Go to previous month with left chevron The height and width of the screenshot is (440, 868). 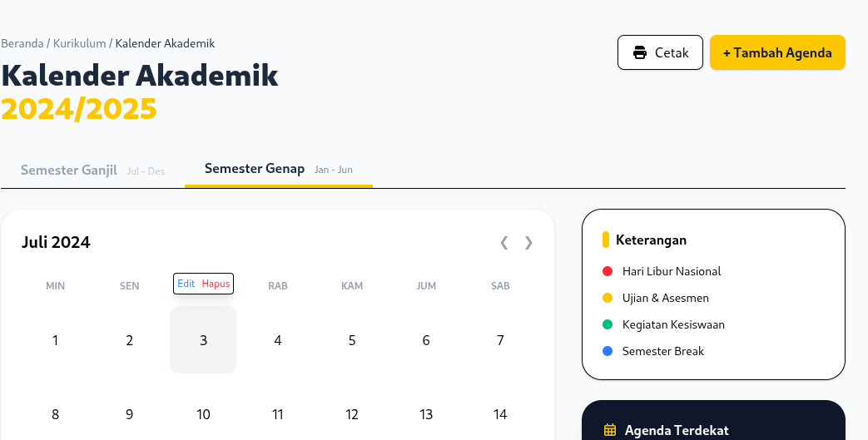coord(504,242)
